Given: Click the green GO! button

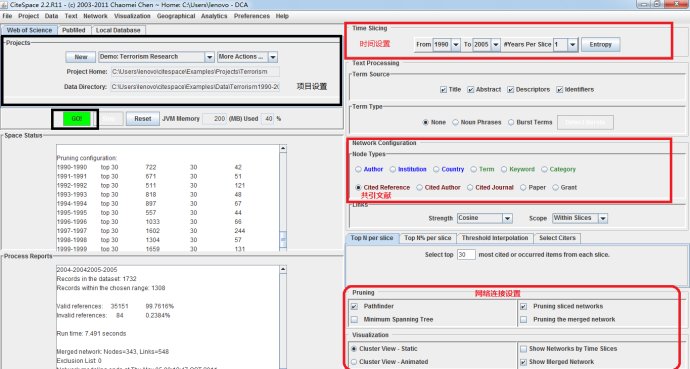Looking at the screenshot, I should click(77, 119).
